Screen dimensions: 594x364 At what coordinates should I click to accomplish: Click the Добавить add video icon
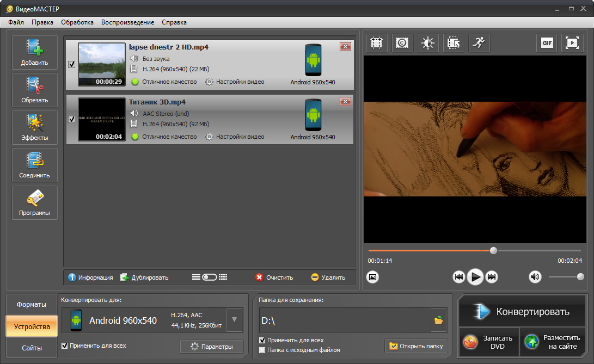pos(34,52)
